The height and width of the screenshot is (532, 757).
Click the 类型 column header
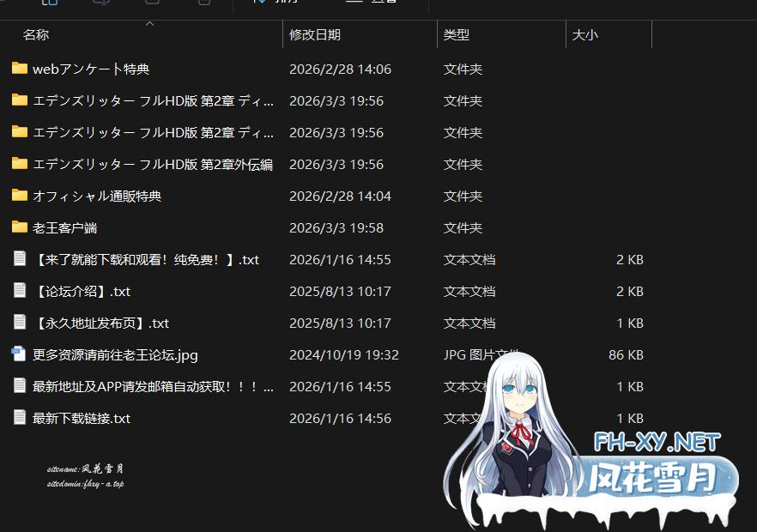click(x=457, y=34)
